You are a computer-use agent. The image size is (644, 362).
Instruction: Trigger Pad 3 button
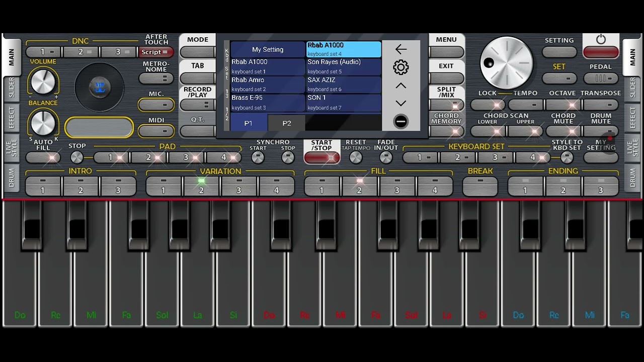point(186,157)
